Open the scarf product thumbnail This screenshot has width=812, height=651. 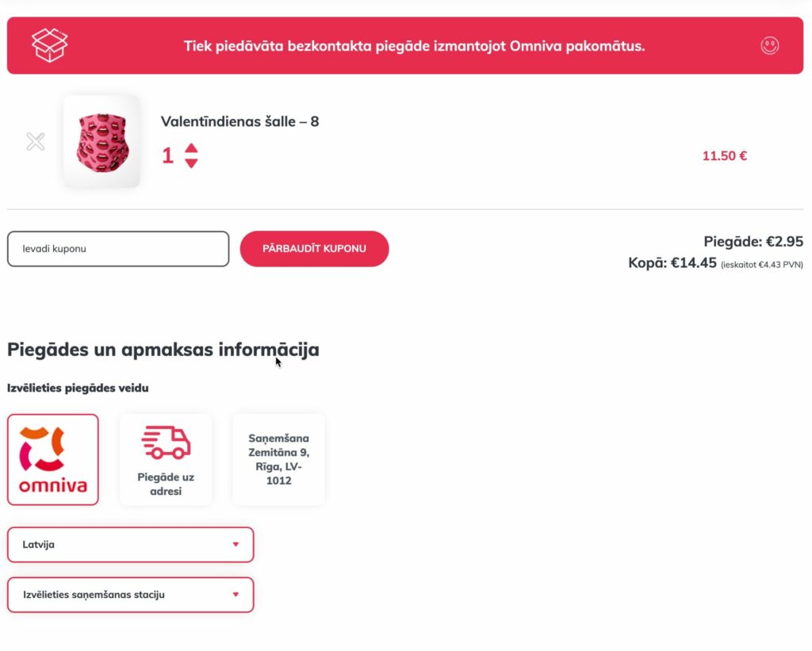(x=101, y=142)
